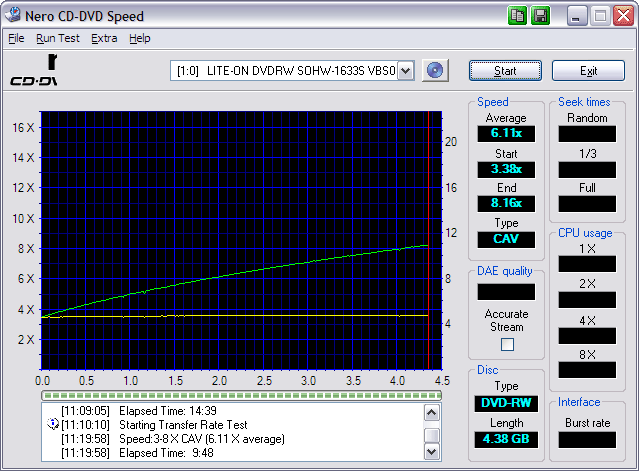Close the Nero CD-DVD Speed window
Viewport: 639px width, 471px height.
(x=624, y=16)
